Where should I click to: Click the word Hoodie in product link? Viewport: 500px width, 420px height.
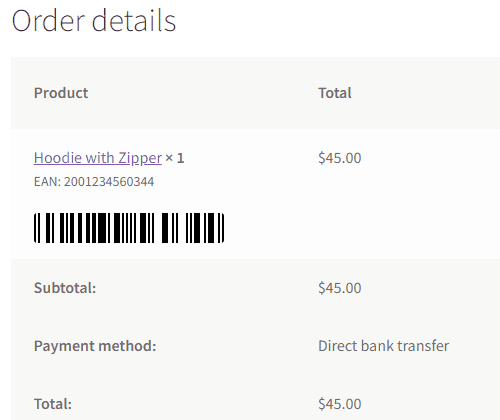58,158
